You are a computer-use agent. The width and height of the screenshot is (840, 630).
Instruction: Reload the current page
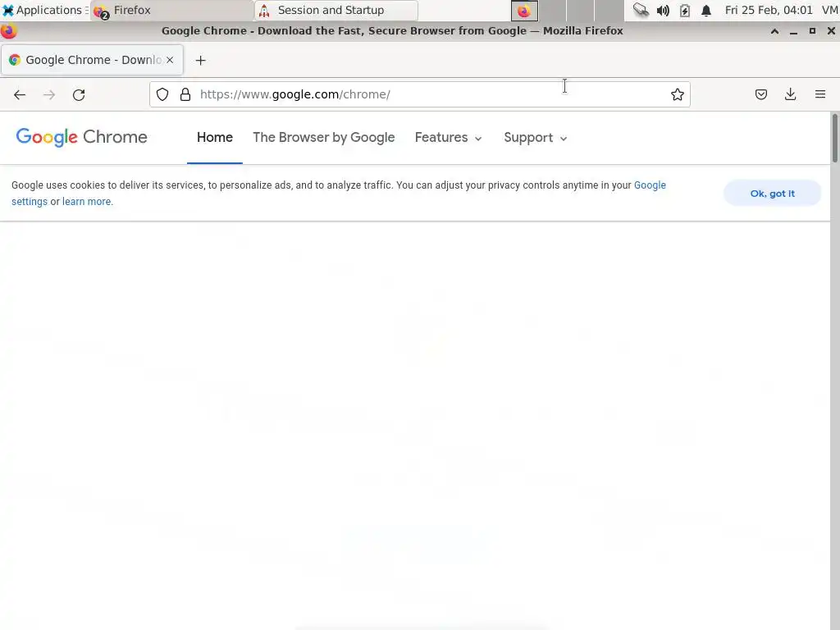coord(79,95)
